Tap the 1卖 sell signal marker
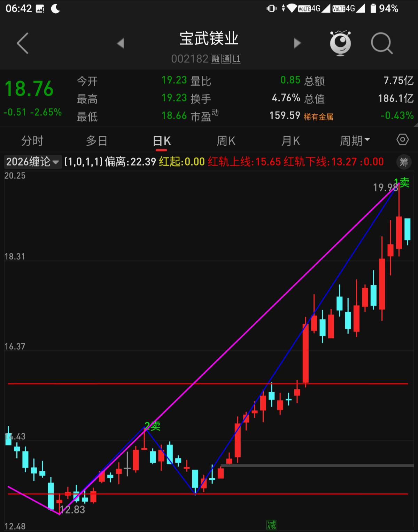Image resolution: width=418 pixels, height=532 pixels. click(x=402, y=182)
